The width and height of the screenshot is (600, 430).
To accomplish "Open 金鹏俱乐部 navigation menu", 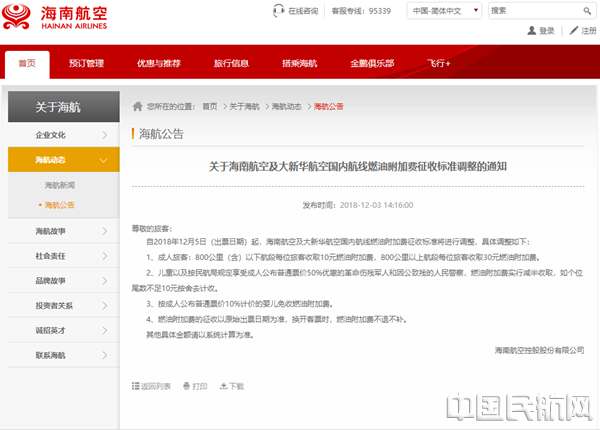I will point(372,64).
